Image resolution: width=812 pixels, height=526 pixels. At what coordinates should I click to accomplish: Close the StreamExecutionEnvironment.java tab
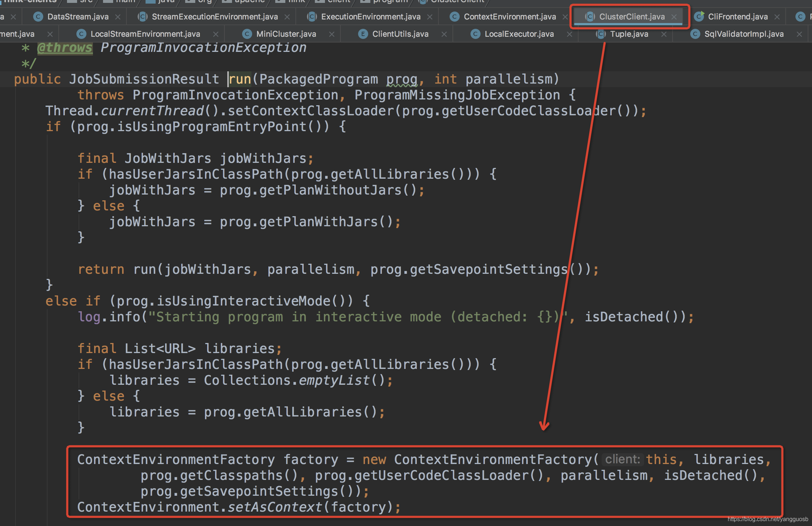click(x=287, y=17)
